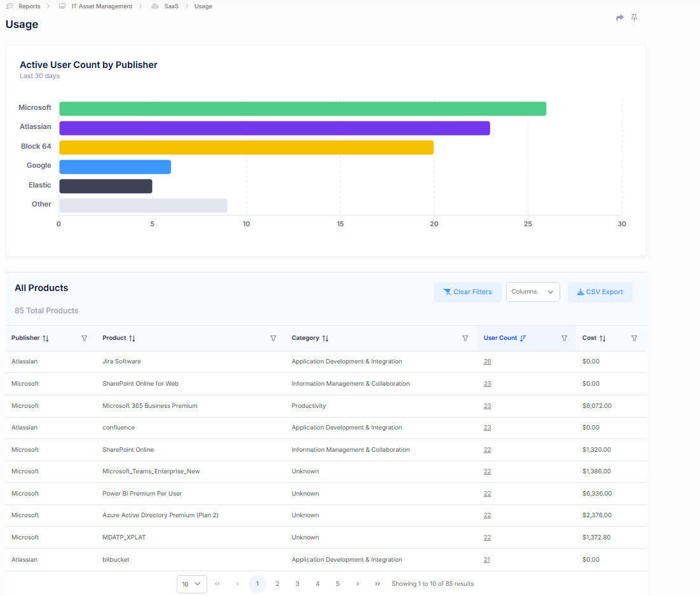Screen dimensions: 700x596
Task: Open Jira Software user count 26
Action: click(487, 362)
